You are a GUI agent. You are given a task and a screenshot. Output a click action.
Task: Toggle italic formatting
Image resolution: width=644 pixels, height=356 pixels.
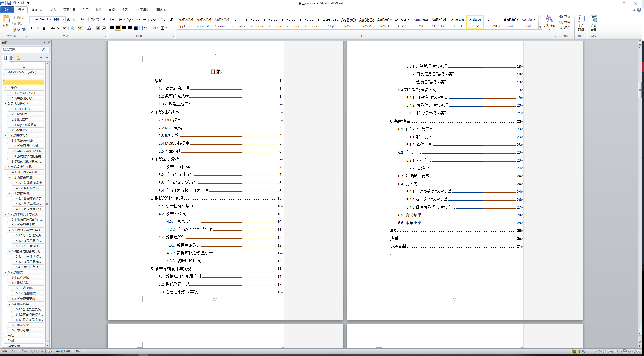38,28
